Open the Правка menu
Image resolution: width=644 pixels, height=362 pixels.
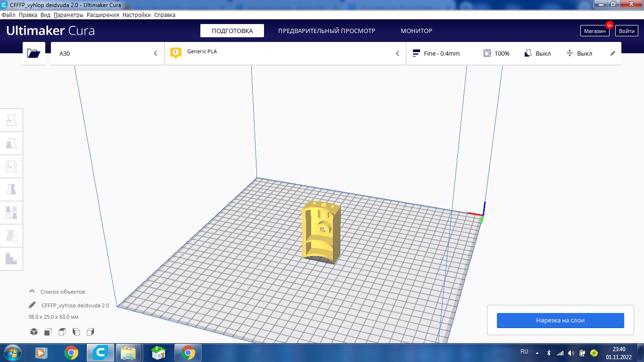(x=28, y=15)
